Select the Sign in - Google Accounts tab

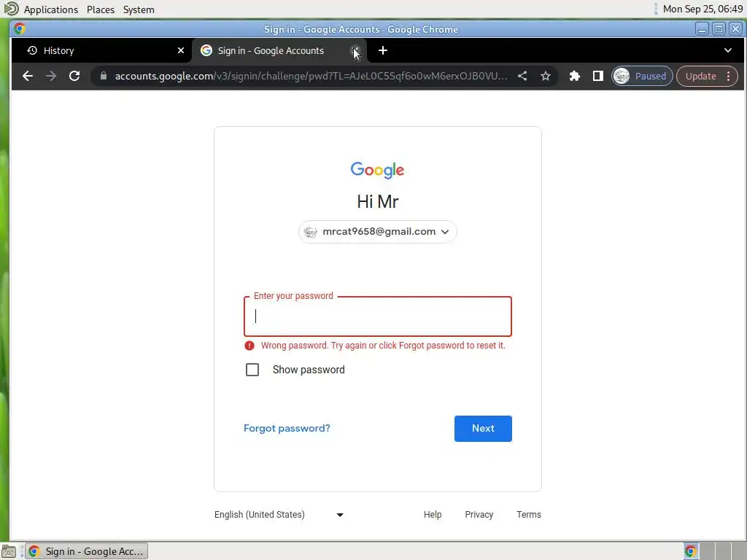point(279,50)
